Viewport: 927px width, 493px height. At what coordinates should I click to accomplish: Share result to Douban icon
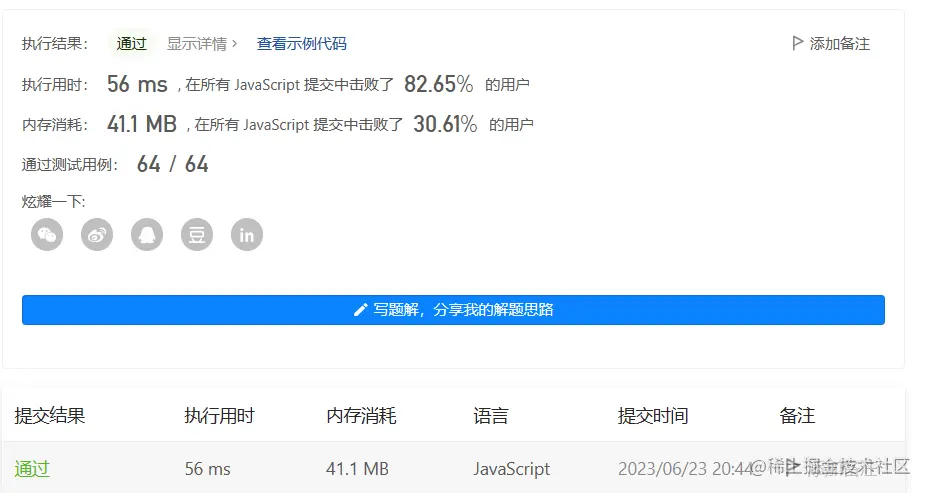[197, 235]
